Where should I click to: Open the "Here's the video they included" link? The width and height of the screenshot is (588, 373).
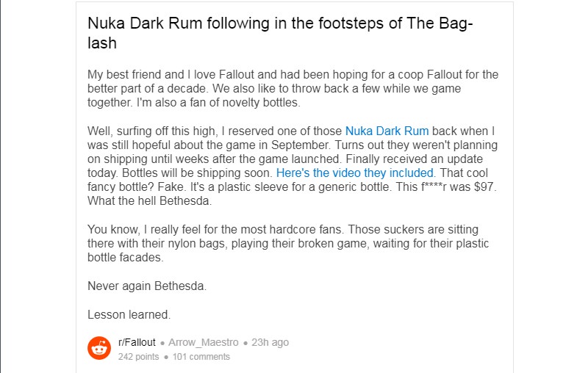coord(355,173)
